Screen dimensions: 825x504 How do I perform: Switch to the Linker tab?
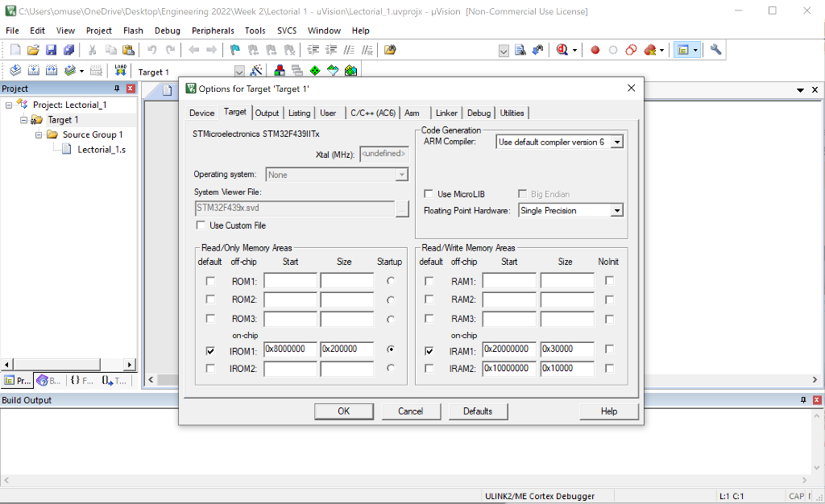[446, 113]
